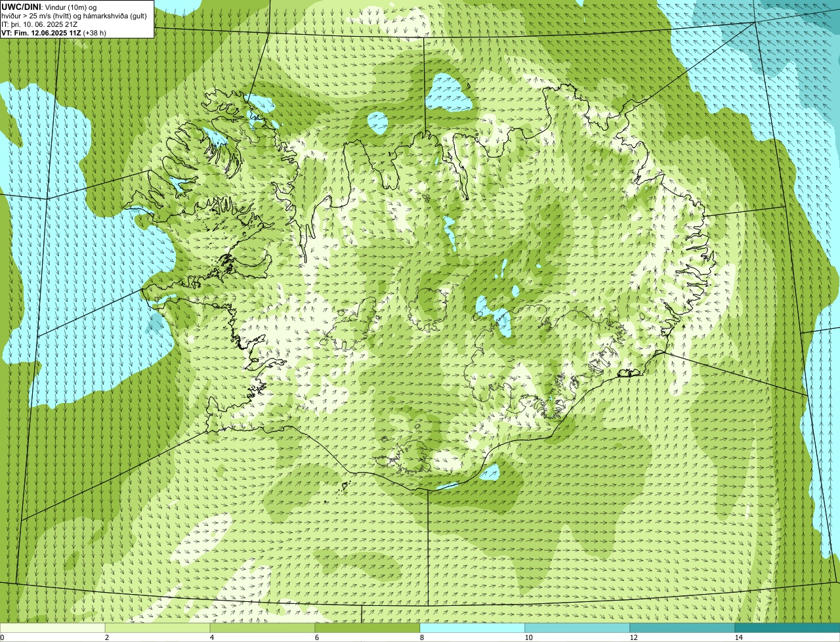
Task: Click the "10" tick label on the color scale
Action: point(528,637)
